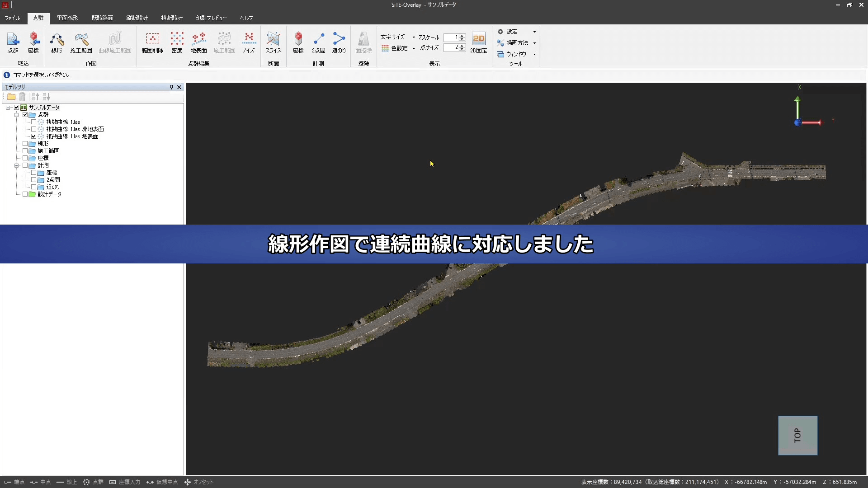Open the 線形 drawing tool

[x=57, y=43]
